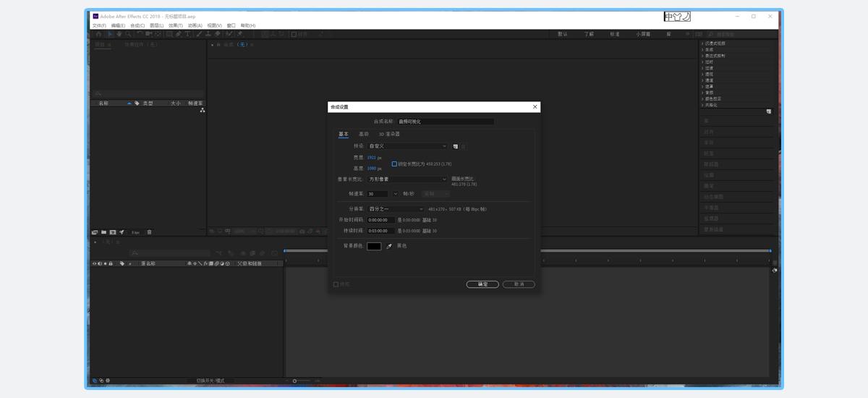
Task: Open the 预设 dropdown showing 自定义
Action: point(408,146)
